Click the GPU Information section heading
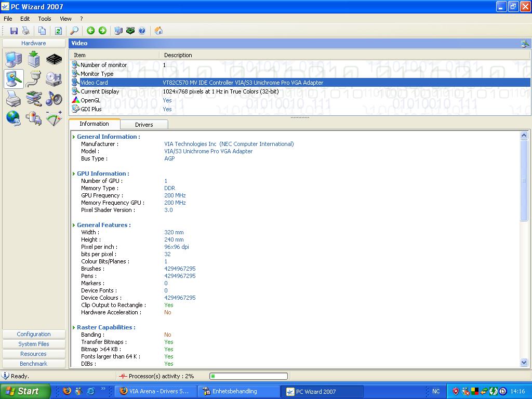This screenshot has height=399, width=532. pos(103,174)
